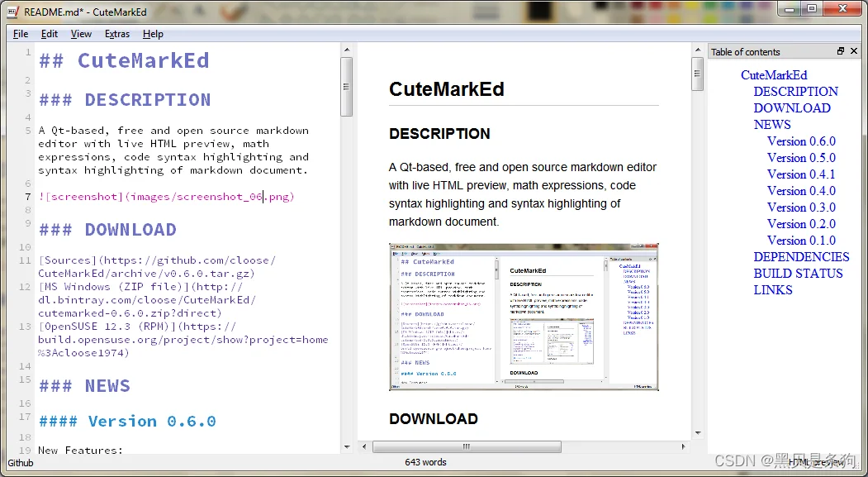Click the editor vertical scrollbar thumb
The image size is (868, 477).
347,87
